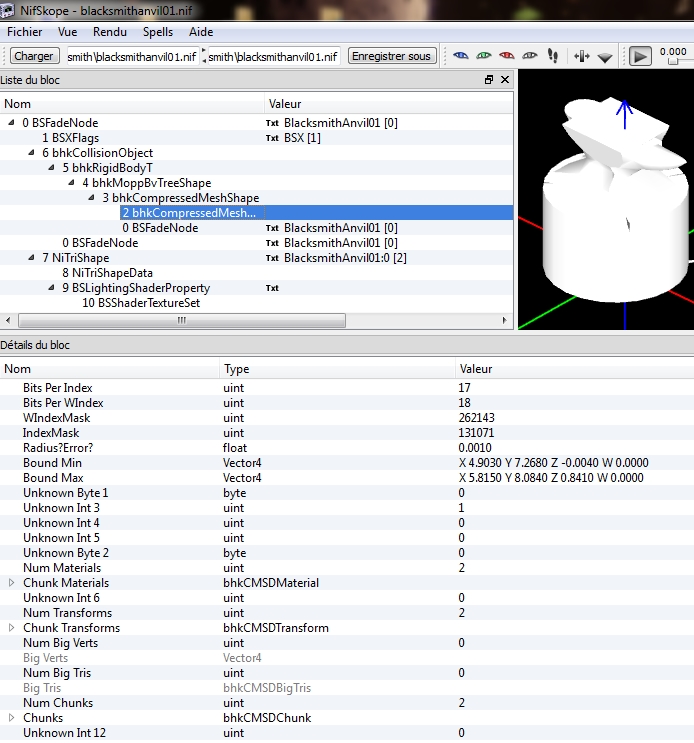Screen dimensions: 694x743
Task: Expand the Chunks array
Action: 11,718
